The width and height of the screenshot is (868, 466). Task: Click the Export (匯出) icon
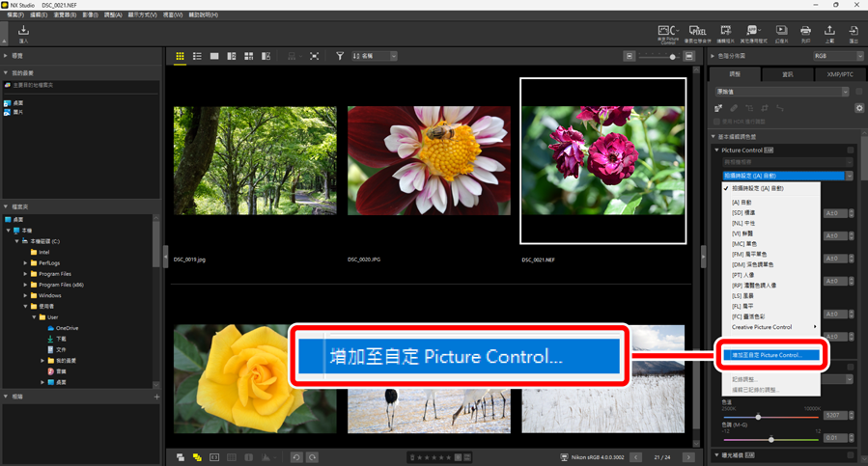pyautogui.click(x=854, y=34)
